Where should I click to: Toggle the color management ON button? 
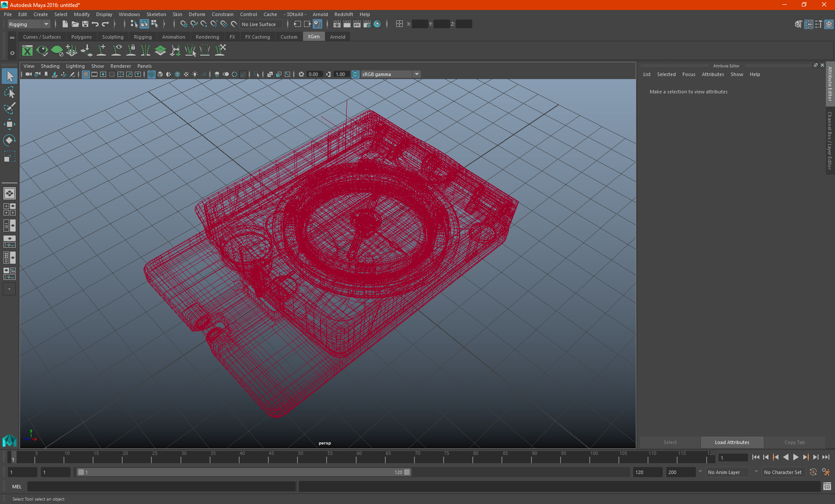tap(355, 74)
